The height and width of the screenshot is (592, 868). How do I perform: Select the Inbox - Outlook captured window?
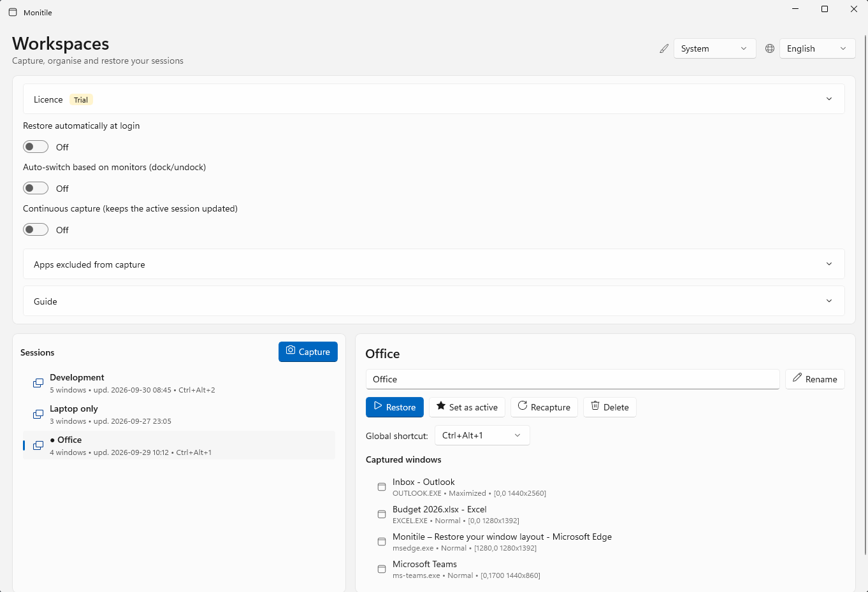(x=605, y=487)
